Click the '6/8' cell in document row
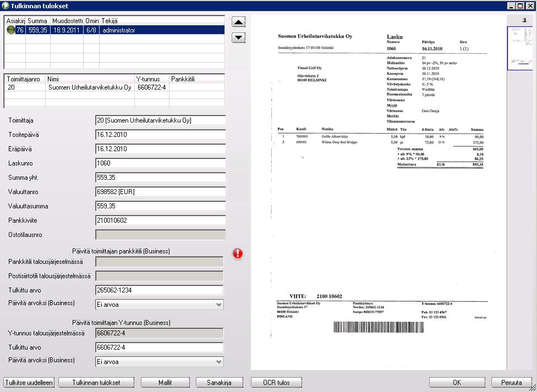Viewport: 537px width, 392px height. coord(91,30)
